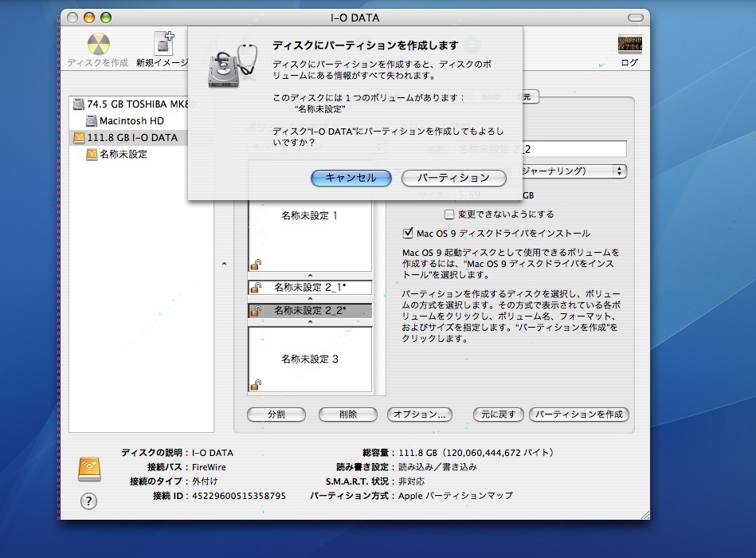Click the lock icon beside 名称未設定 2_2*
This screenshot has height=558, width=756.
pyautogui.click(x=256, y=311)
